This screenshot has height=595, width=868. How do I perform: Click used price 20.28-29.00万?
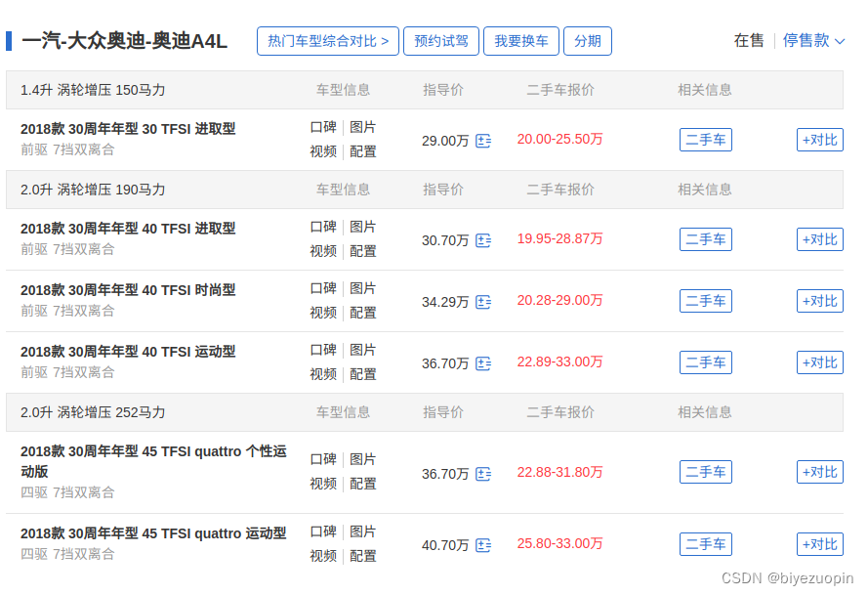coord(559,300)
